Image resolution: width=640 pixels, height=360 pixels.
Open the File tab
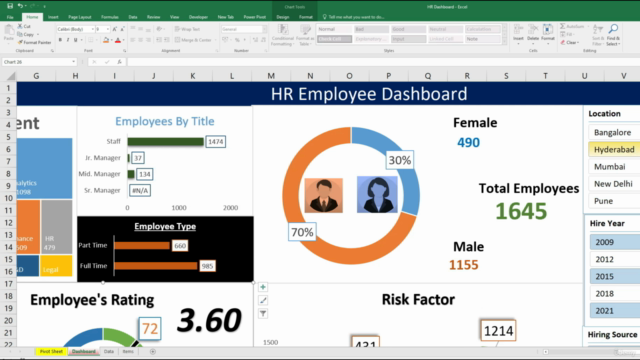(x=10, y=17)
